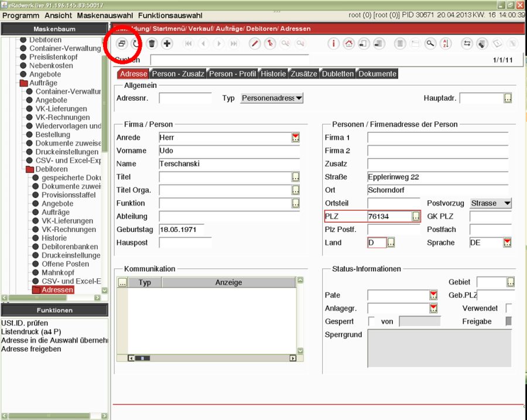Open lookup button beside PLZ field

(x=416, y=216)
